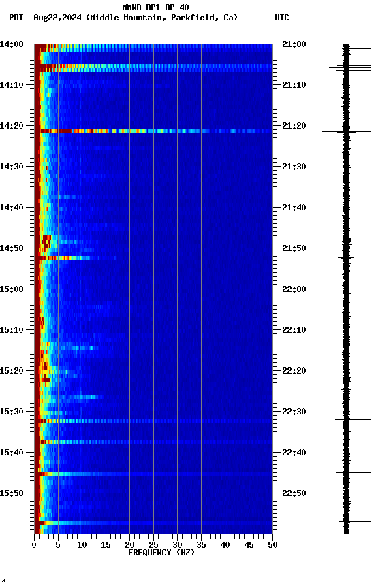Click the 15:40 PDT time label
Viewport: 376px width, 588px height.
tap(12, 453)
